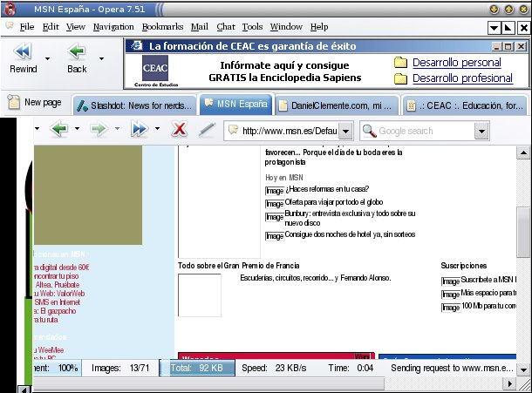The width and height of the screenshot is (532, 393).
Task: Click the El gazpacho link in sidebar
Action: 55,311
